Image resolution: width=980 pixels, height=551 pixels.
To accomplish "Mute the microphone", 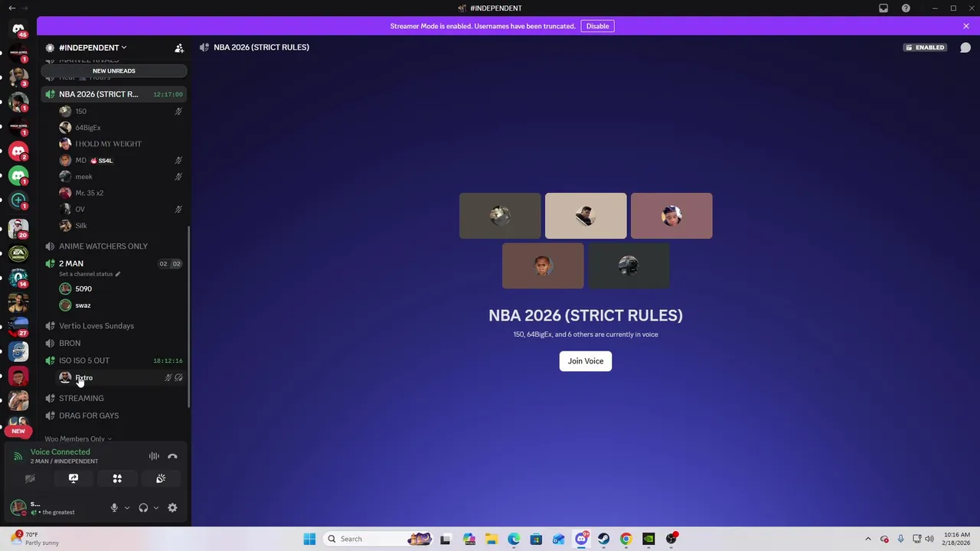I will tap(114, 507).
